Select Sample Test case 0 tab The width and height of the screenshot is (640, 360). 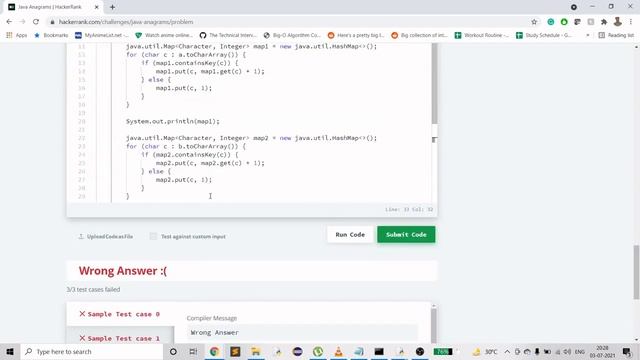click(x=120, y=314)
